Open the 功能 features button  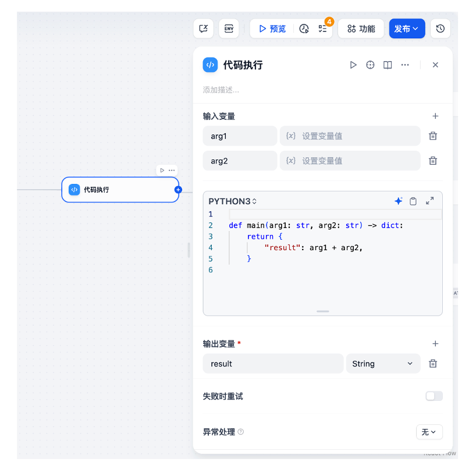coord(361,29)
